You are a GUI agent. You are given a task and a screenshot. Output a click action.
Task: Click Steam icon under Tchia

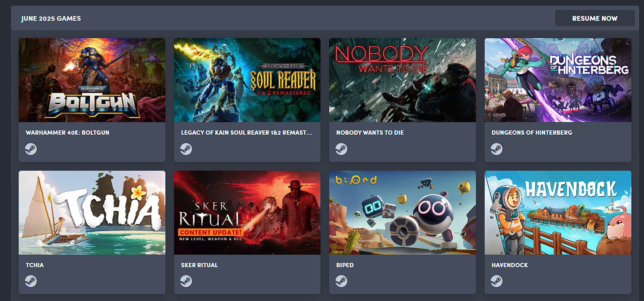tap(31, 281)
